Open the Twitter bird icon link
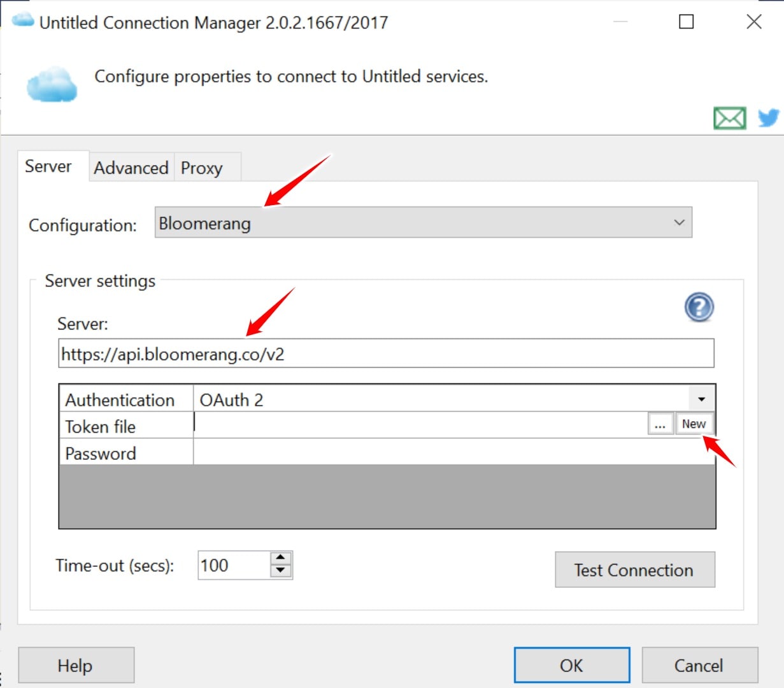784x688 pixels. click(x=769, y=117)
